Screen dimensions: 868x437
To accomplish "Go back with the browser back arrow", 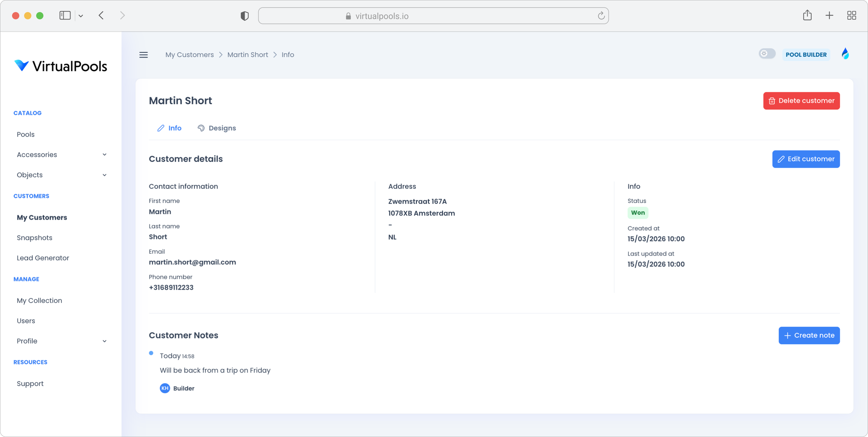I will coord(101,15).
